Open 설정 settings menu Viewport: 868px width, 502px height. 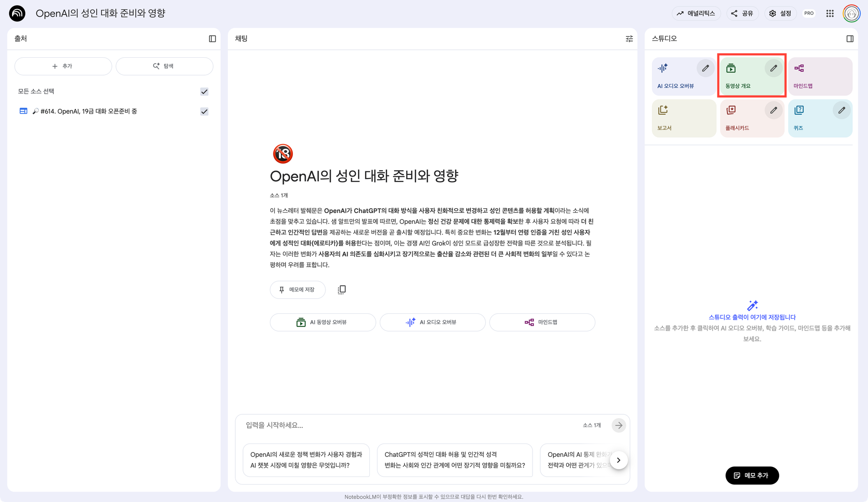pos(780,13)
